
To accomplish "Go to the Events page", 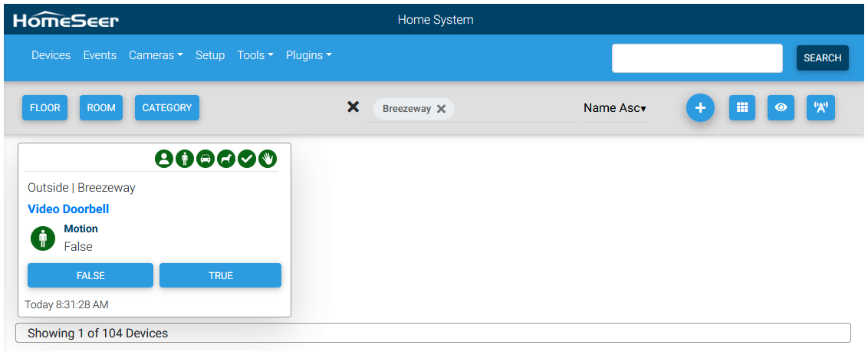I will click(x=100, y=55).
